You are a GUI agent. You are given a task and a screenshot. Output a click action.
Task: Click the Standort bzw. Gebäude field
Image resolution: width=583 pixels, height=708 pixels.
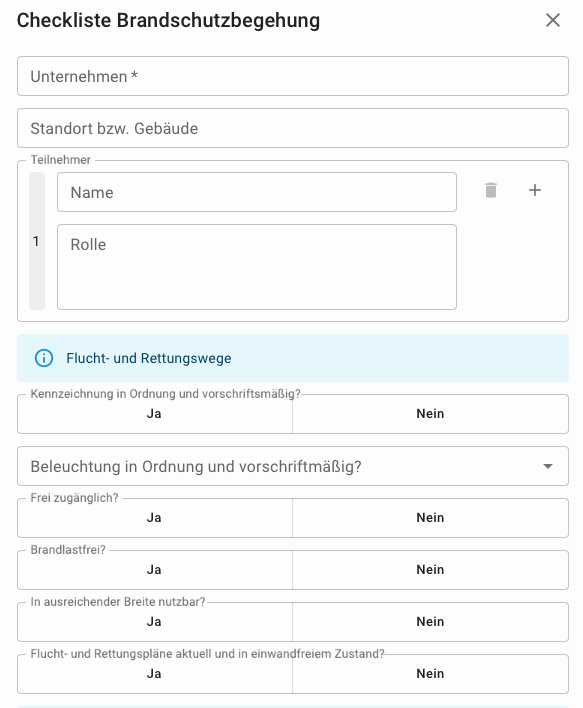click(x=293, y=128)
